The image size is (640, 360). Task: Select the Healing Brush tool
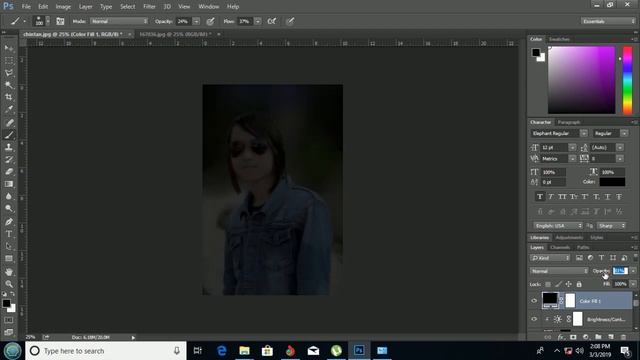tap(9, 122)
